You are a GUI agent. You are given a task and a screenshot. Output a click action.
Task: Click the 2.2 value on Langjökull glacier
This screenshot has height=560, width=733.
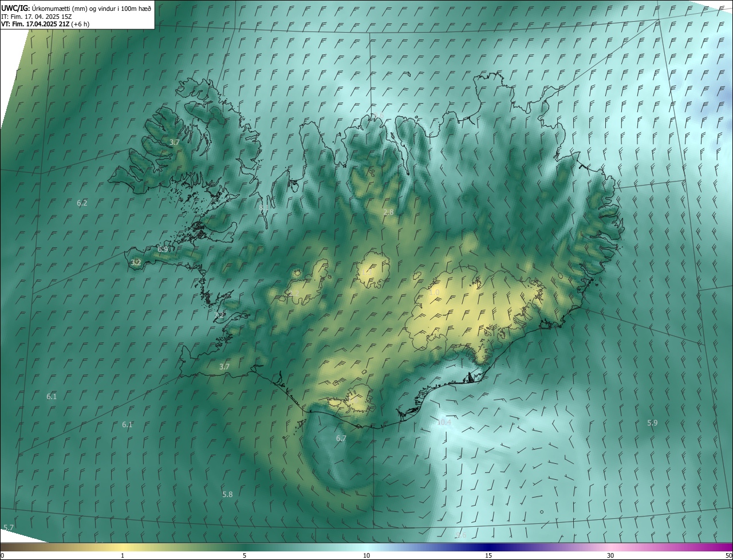pos(294,293)
